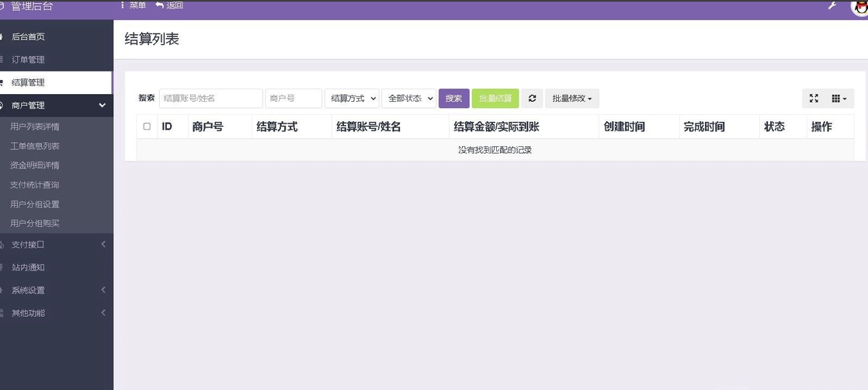Image resolution: width=868 pixels, height=390 pixels.
Task: Click the 没有找到匹配的记录 message row
Action: 495,150
